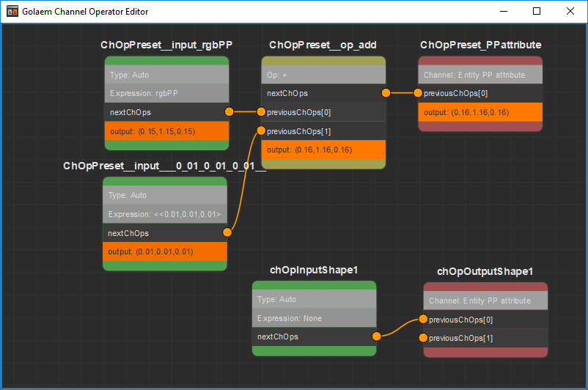This screenshot has height=390, width=588.
Task: Click previousChOps[0] port on chOpOutputShape1
Action: click(x=423, y=319)
